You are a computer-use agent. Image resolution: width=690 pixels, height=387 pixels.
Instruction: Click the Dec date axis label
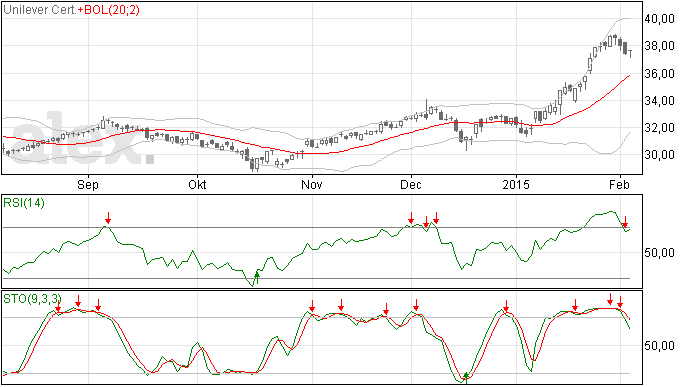coord(411,184)
